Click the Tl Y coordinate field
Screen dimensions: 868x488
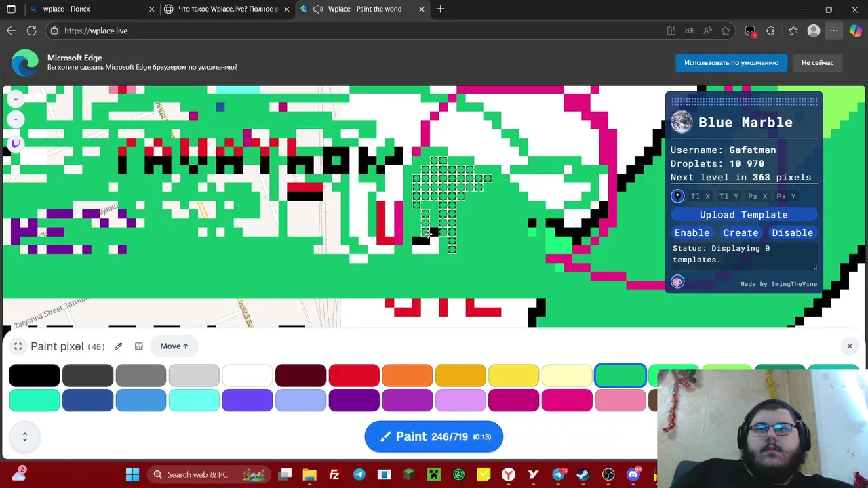pyautogui.click(x=729, y=196)
